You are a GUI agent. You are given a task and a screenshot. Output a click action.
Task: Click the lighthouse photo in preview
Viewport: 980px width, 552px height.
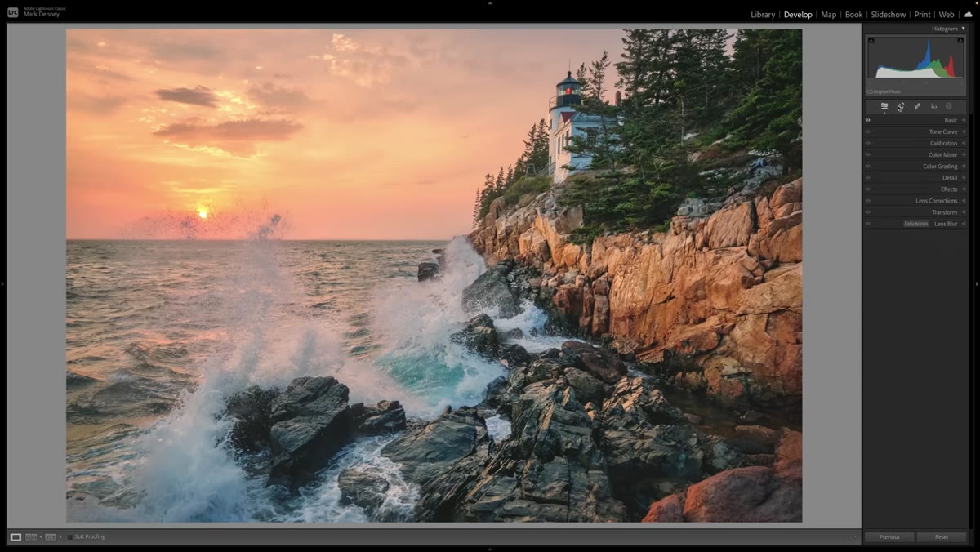coord(434,276)
